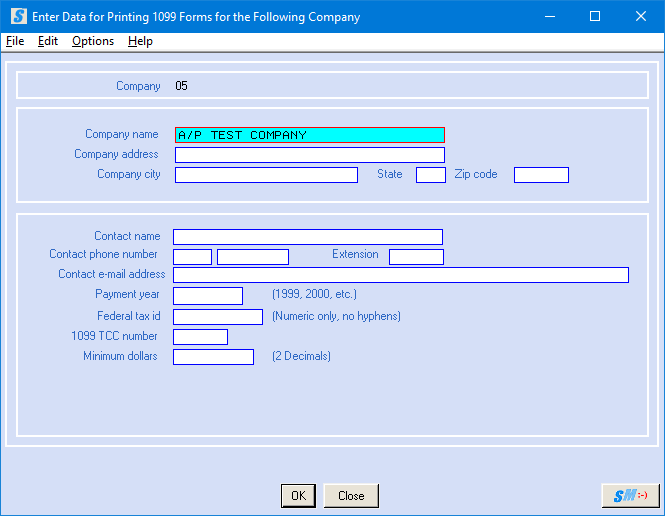Select the Company name field
This screenshot has width=665, height=516.
pos(309,135)
